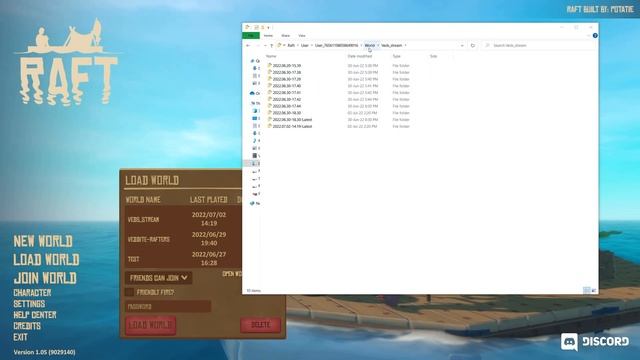
Task: Click the User breadcrumb in address bar
Action: tap(305, 45)
